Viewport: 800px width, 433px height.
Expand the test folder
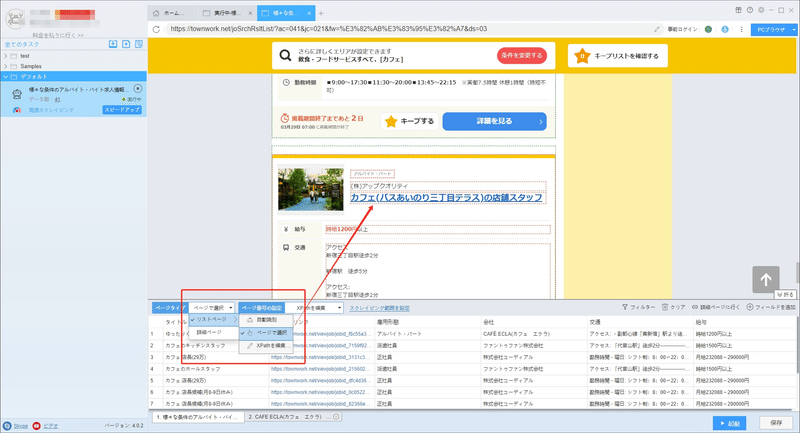(x=6, y=56)
